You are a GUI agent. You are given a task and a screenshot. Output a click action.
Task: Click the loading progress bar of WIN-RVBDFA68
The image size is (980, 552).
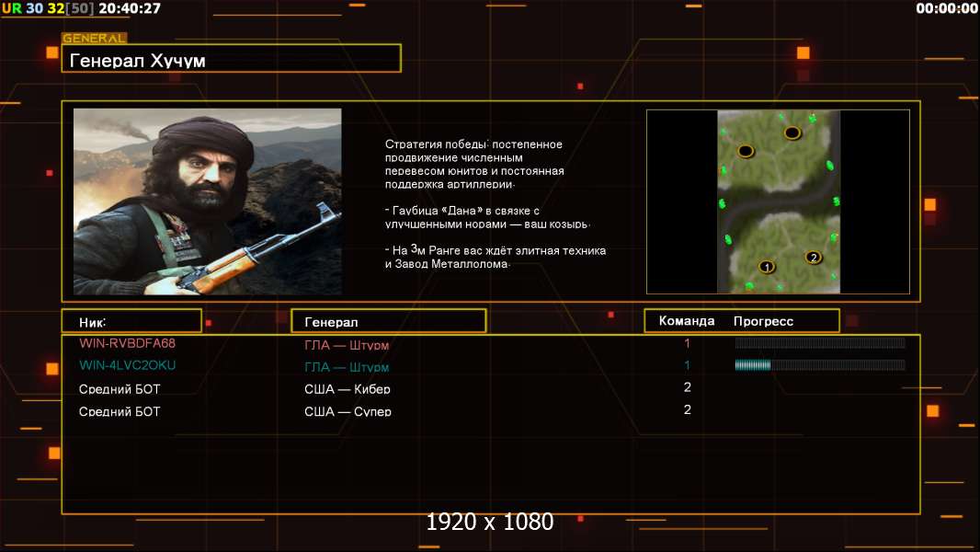pos(820,342)
